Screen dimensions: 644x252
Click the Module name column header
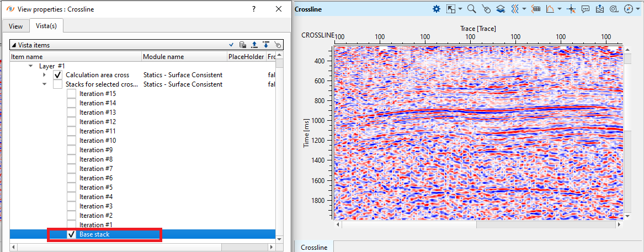pos(163,57)
